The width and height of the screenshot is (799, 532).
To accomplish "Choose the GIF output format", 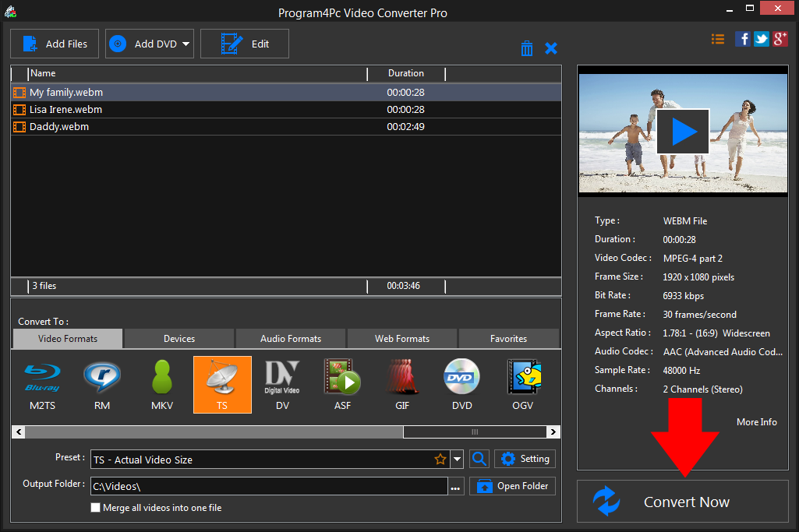I will coord(402,384).
